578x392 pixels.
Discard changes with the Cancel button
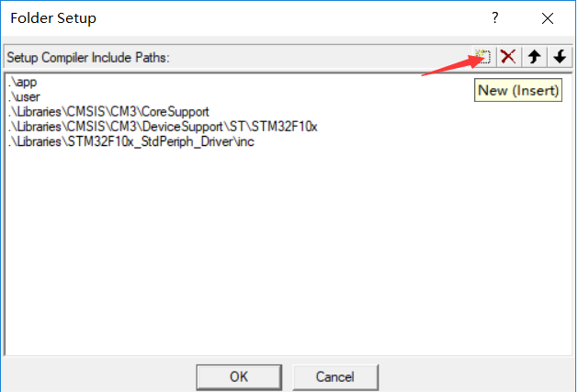[335, 377]
